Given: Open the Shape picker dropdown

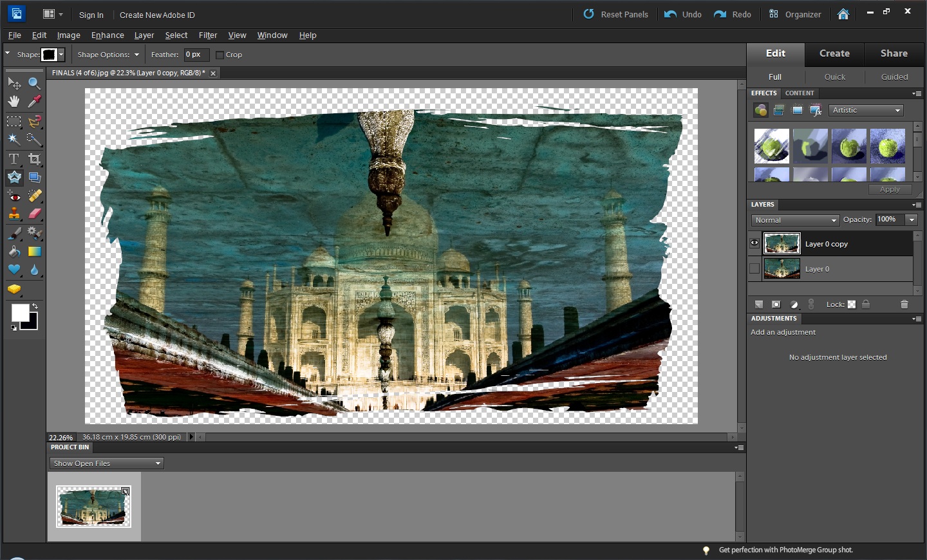Looking at the screenshot, I should (x=61, y=55).
